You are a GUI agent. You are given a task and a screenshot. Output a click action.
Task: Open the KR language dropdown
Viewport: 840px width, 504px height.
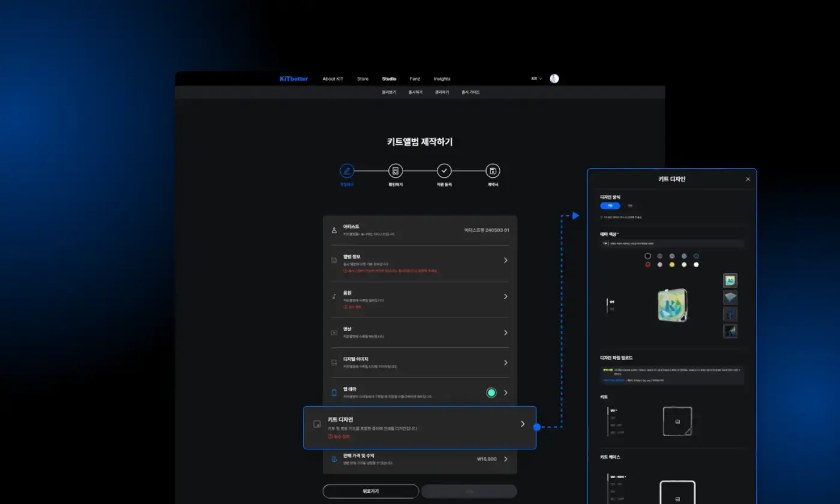(537, 79)
